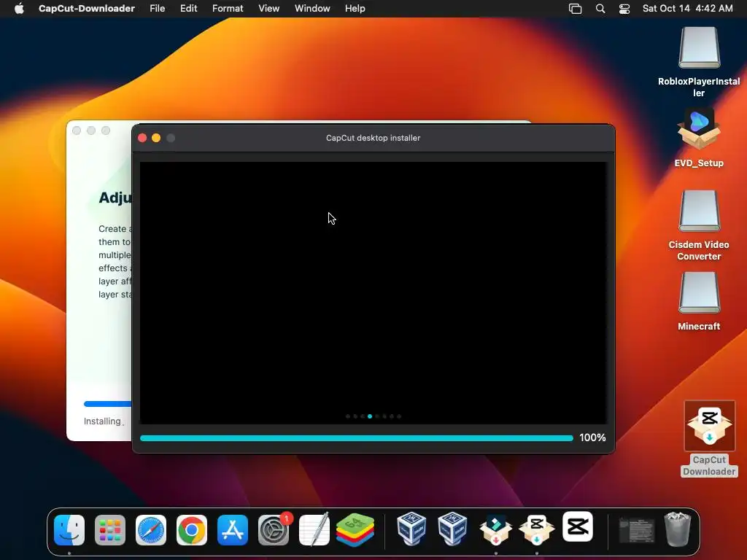Open System Settings from the dock
The width and height of the screenshot is (747, 560).
click(274, 529)
